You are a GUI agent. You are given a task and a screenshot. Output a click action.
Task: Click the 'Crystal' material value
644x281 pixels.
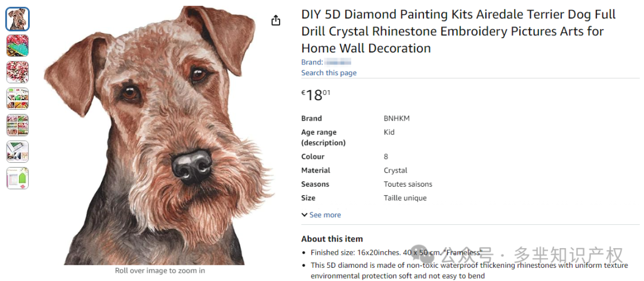point(395,170)
